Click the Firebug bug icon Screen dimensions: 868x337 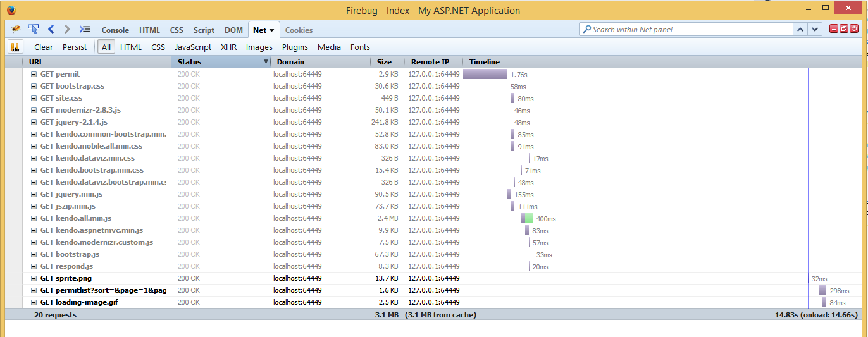16,29
